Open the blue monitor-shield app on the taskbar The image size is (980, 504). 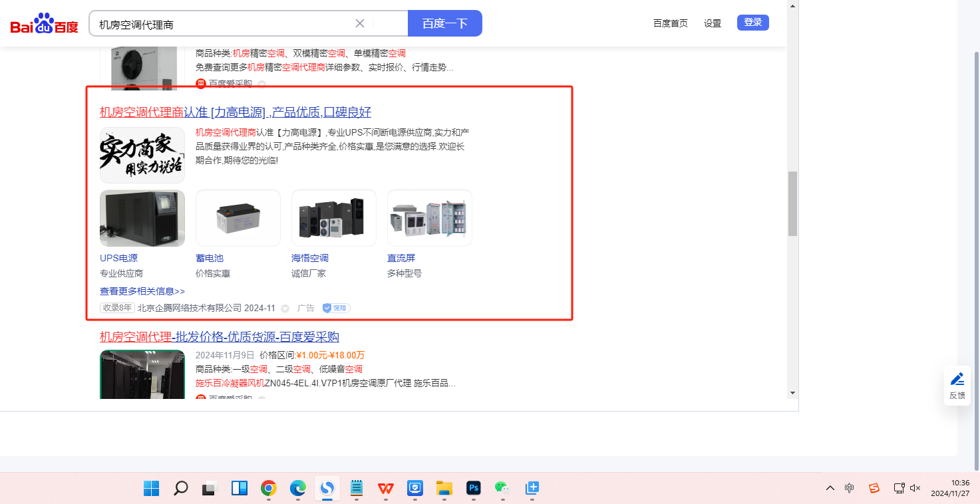pos(415,489)
